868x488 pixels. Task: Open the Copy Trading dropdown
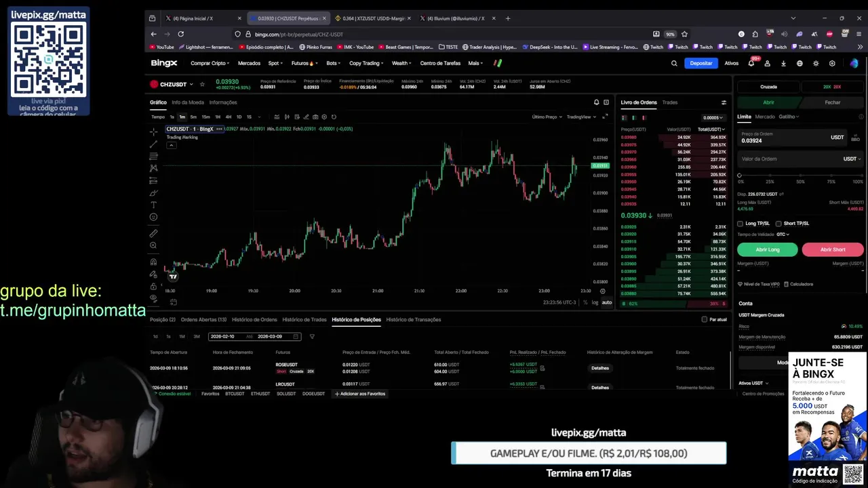366,63
